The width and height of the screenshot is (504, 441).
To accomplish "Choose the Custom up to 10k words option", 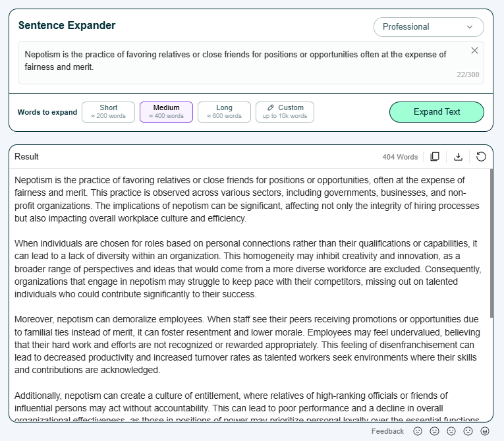I will pos(285,112).
